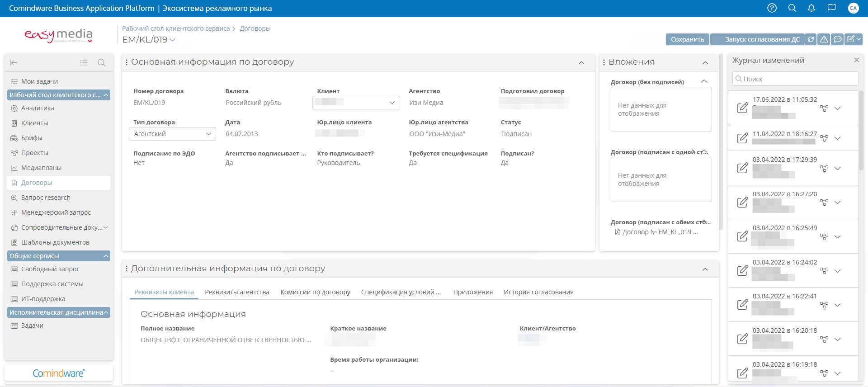Click the Медиапланы chart icon
This screenshot has height=387, width=868.
pos(14,168)
